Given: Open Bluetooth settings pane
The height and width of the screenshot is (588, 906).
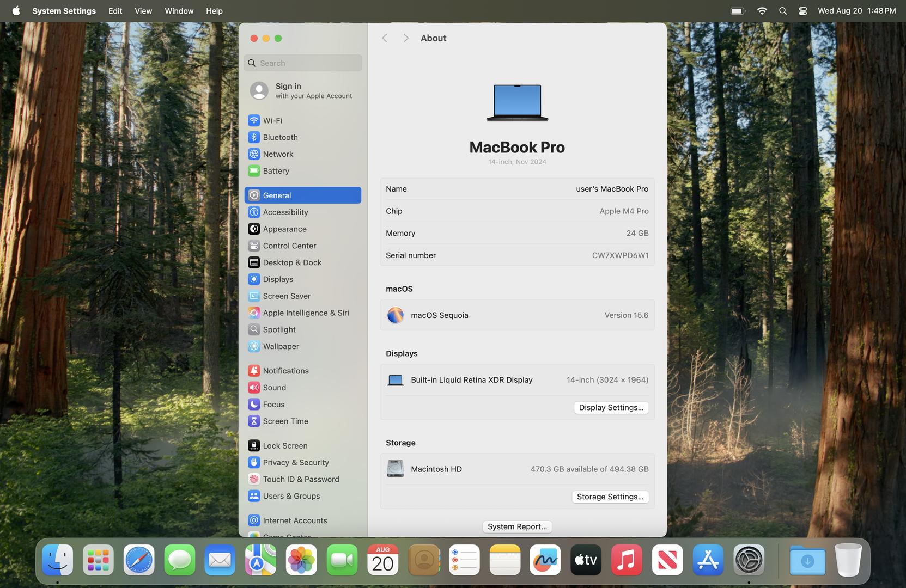Looking at the screenshot, I should pyautogui.click(x=302, y=137).
